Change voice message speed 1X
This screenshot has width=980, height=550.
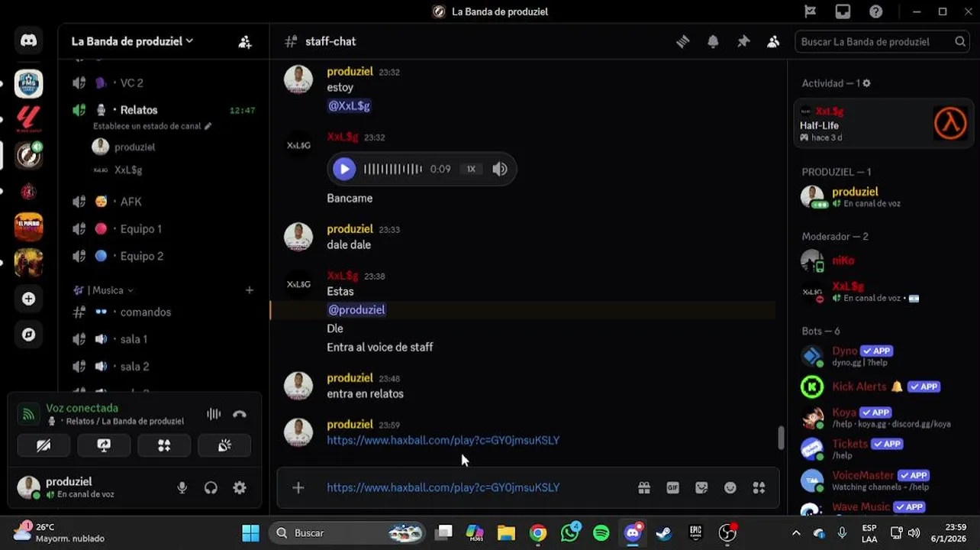471,169
